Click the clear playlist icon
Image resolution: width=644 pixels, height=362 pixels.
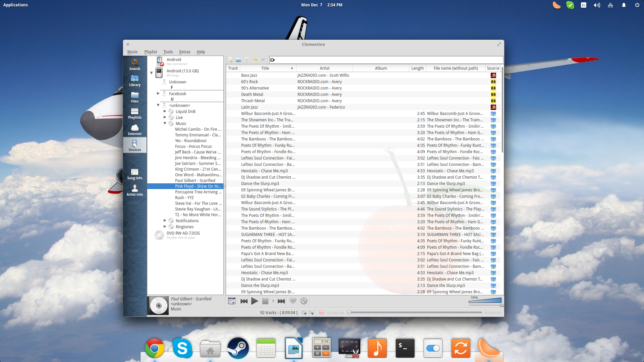[231, 301]
